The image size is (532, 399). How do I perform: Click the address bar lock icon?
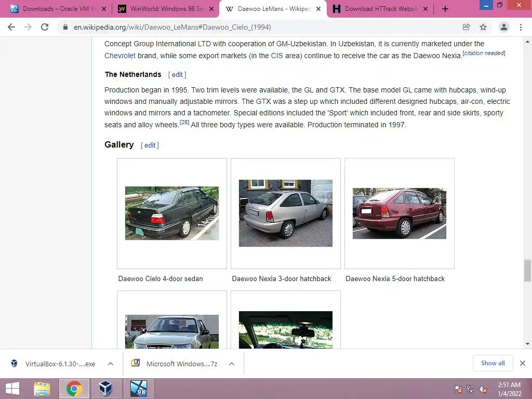pyautogui.click(x=65, y=27)
